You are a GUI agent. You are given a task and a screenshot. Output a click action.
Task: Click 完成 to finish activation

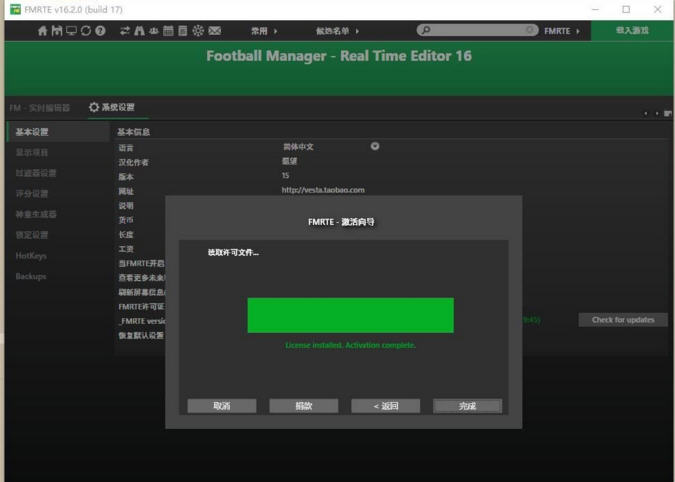[467, 406]
